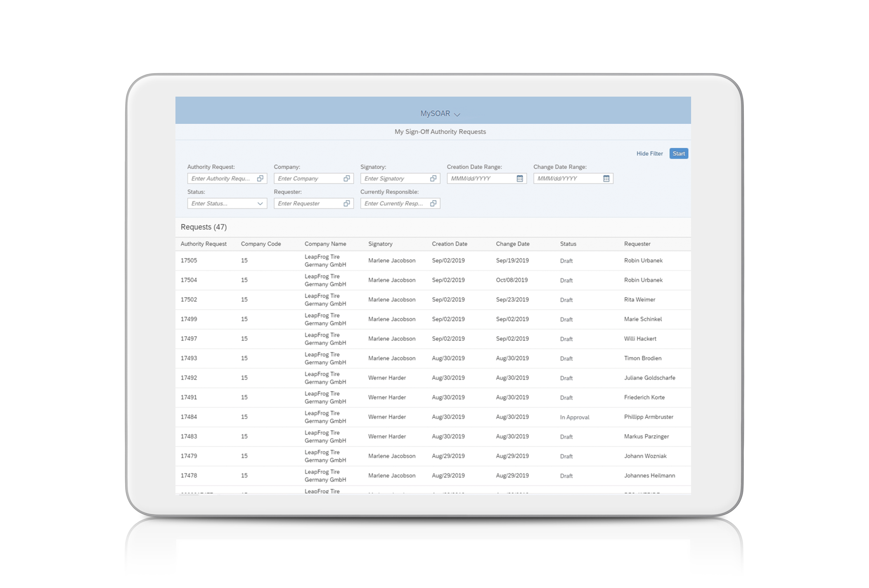
Task: Select request 17484 In Approval row
Action: pyautogui.click(x=433, y=417)
